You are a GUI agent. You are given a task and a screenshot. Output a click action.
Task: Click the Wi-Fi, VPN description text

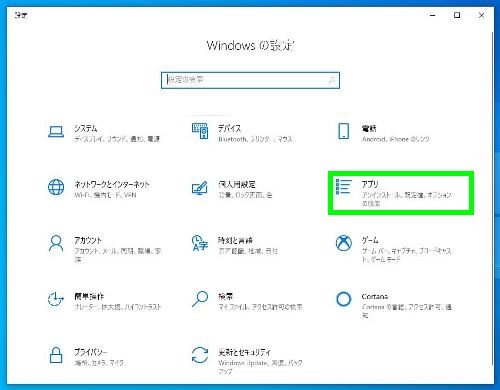coord(105,195)
